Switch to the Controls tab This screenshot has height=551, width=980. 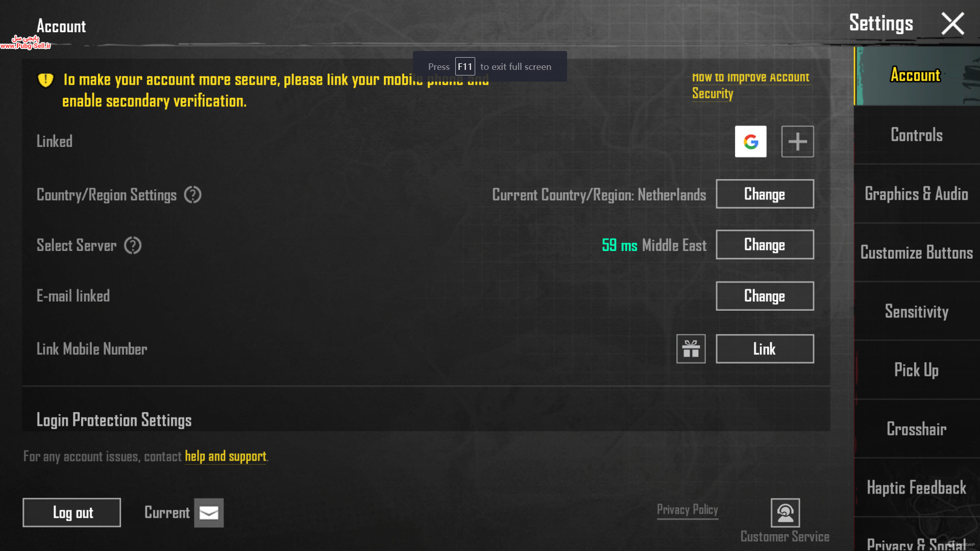tap(917, 135)
